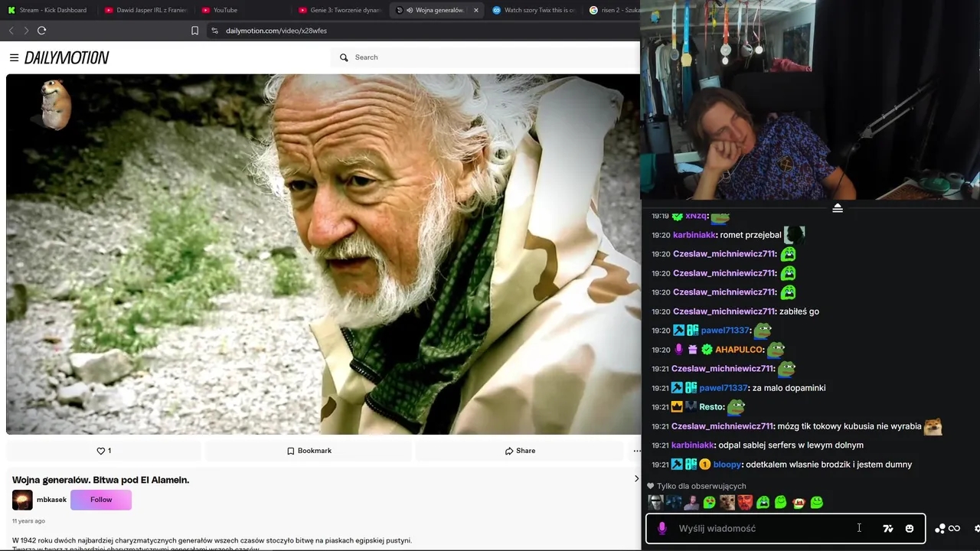Mute audio on Wojna generałów tab
This screenshot has height=551, width=980.
(410, 10)
